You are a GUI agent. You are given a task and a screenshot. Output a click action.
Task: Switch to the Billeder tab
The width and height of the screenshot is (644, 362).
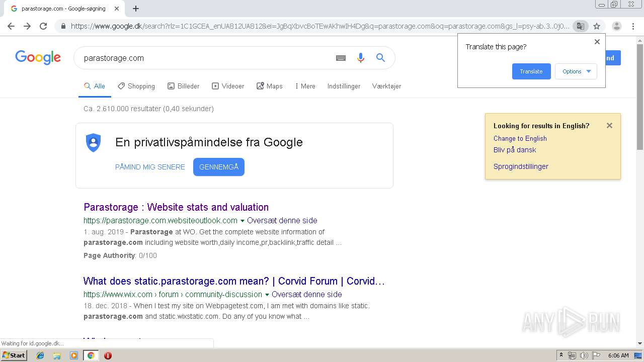click(184, 86)
